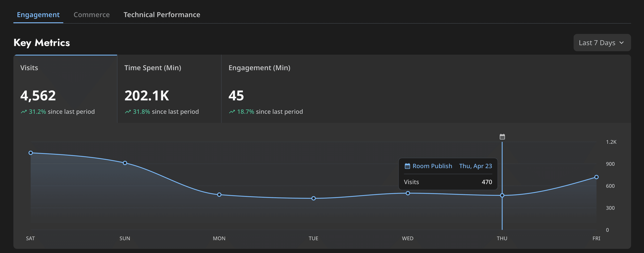The image size is (644, 253).
Task: Click the trend arrow icon beside 31.8%
Action: tap(128, 112)
